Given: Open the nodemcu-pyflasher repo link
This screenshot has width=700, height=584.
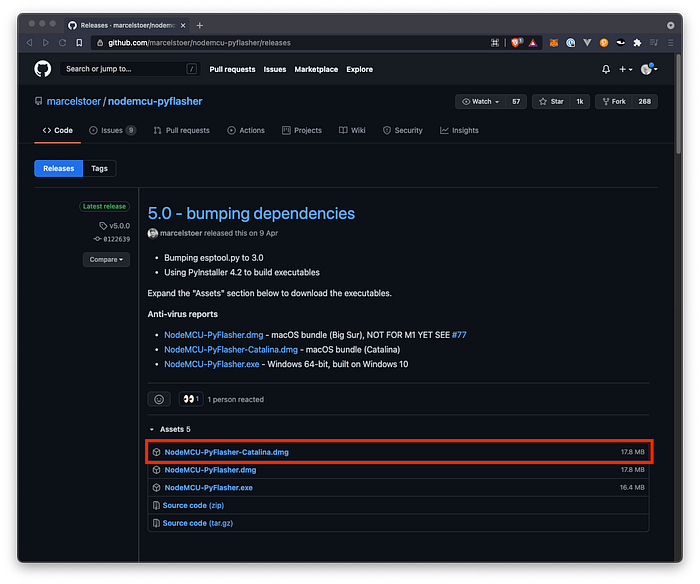Looking at the screenshot, I should 155,101.
